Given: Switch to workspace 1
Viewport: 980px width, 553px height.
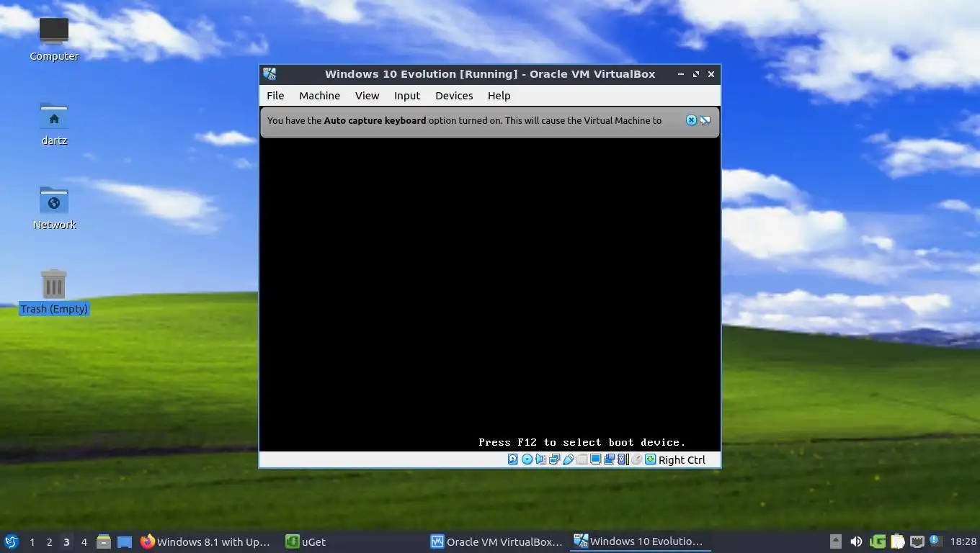Looking at the screenshot, I should click(32, 542).
